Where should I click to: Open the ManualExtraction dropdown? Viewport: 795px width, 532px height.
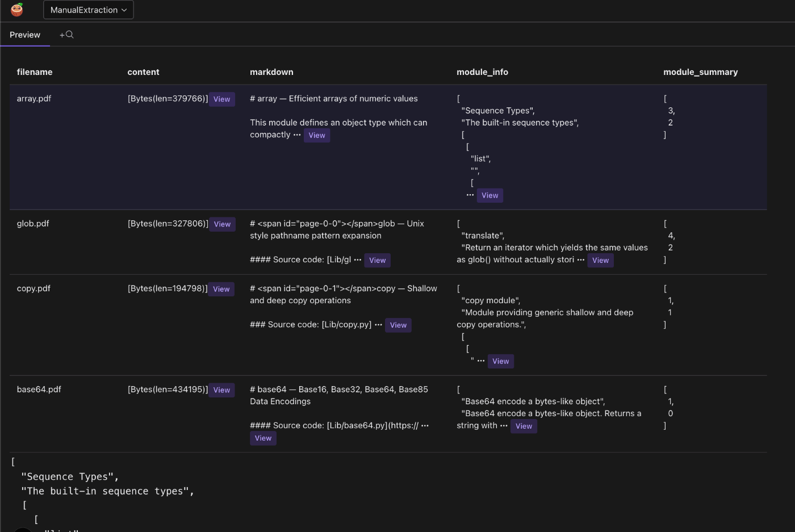(88, 10)
